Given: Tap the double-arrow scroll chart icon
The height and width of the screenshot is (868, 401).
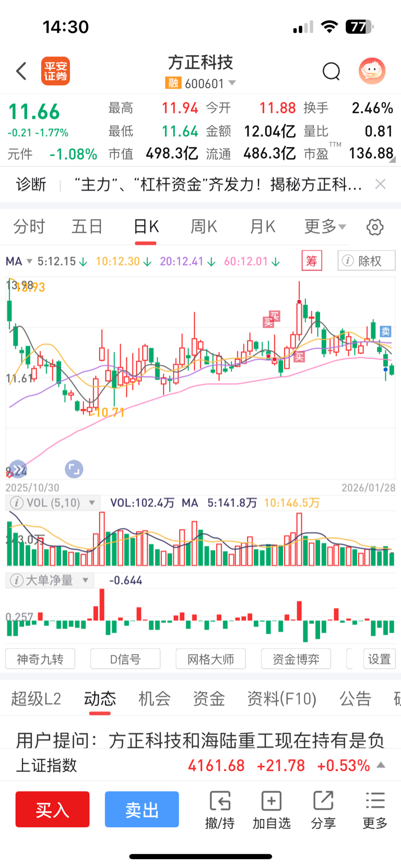Looking at the screenshot, I should [x=18, y=469].
